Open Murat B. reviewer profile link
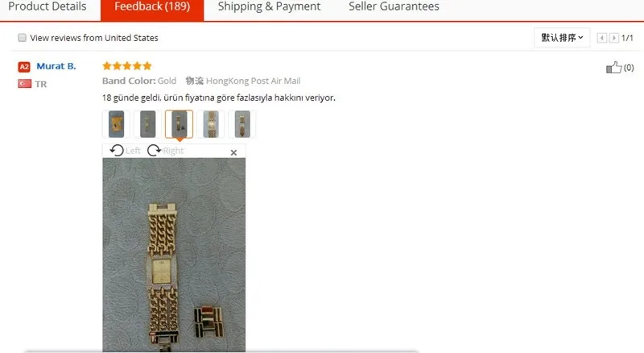Screen dimensions: 644x353 pos(56,66)
